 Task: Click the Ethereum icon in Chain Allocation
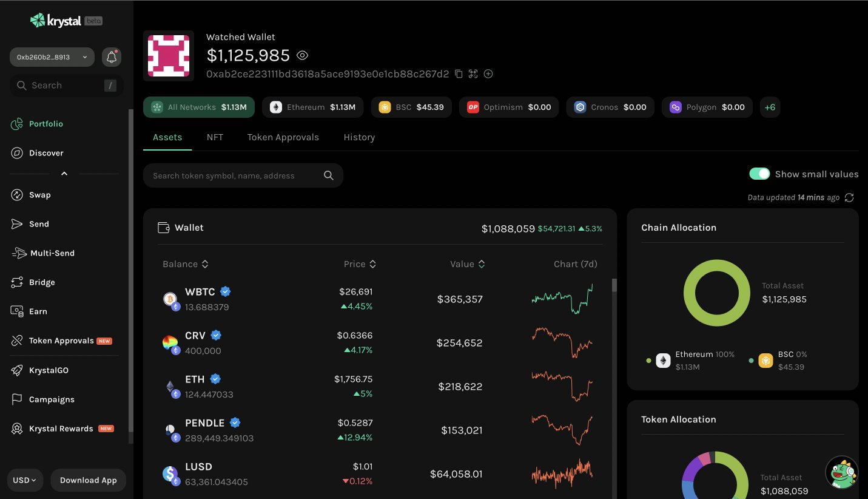663,361
